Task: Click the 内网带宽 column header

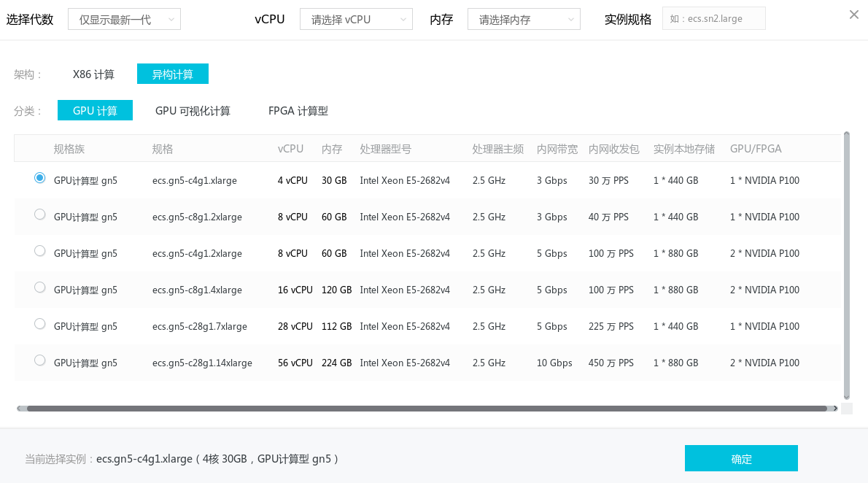Action: [557, 149]
